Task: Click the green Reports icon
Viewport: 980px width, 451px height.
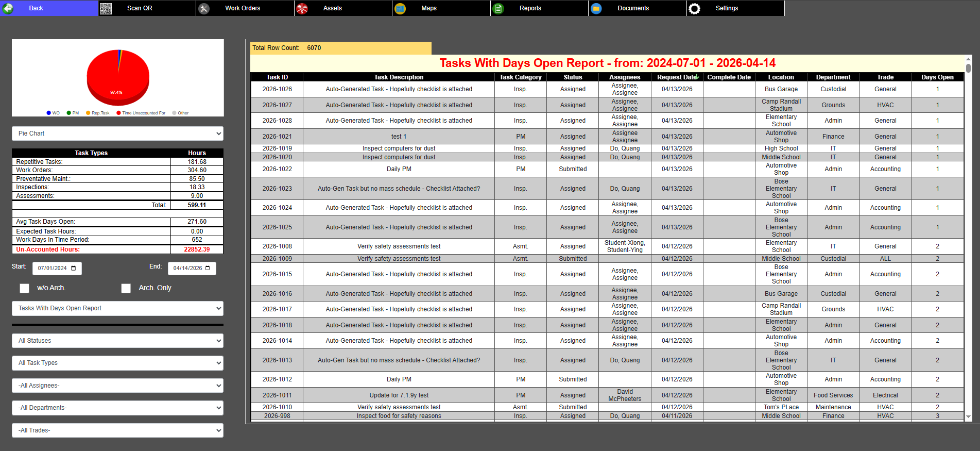Action: pos(498,8)
